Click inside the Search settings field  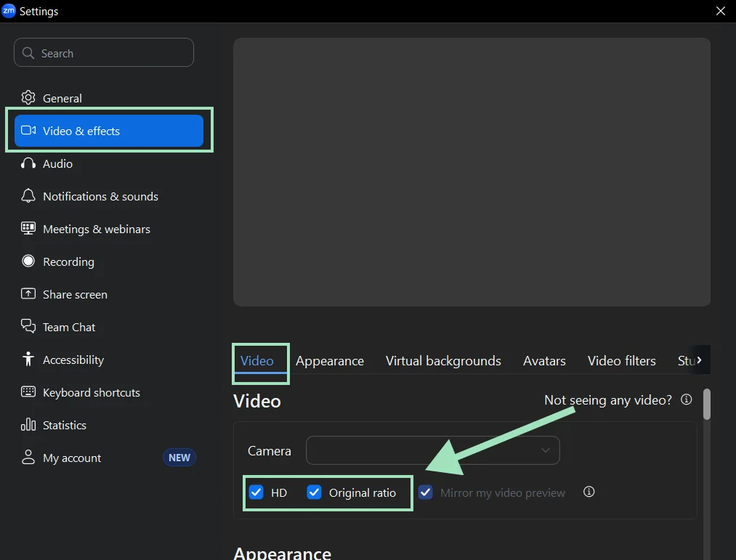click(103, 52)
